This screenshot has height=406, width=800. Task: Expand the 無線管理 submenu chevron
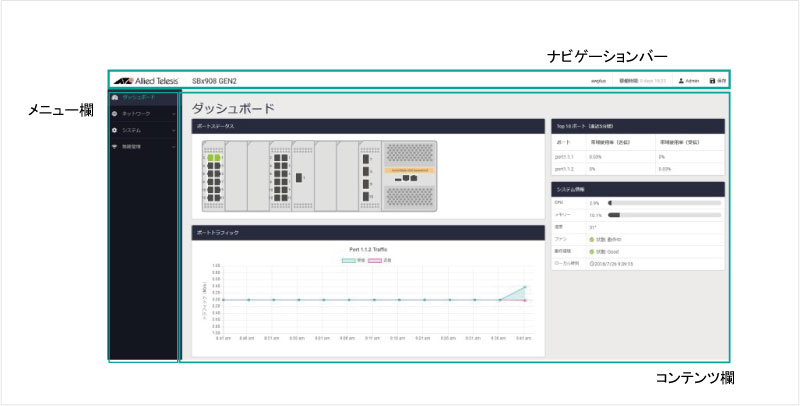173,147
